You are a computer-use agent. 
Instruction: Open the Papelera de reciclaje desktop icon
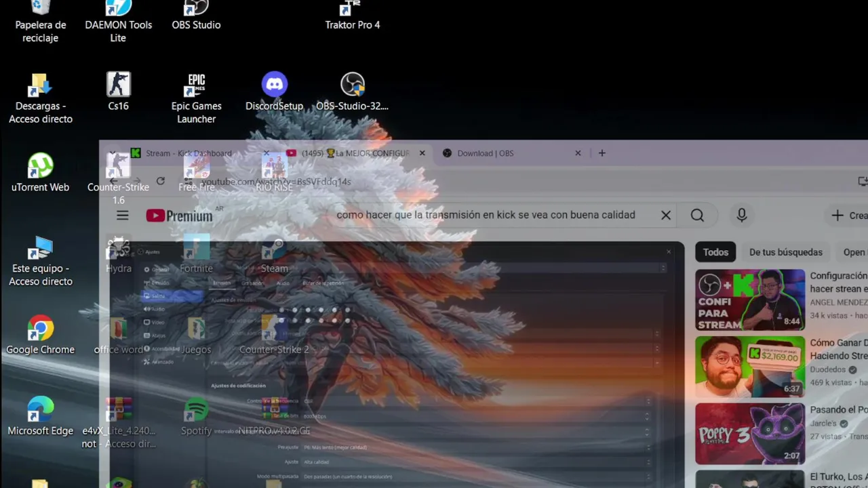coord(40,20)
